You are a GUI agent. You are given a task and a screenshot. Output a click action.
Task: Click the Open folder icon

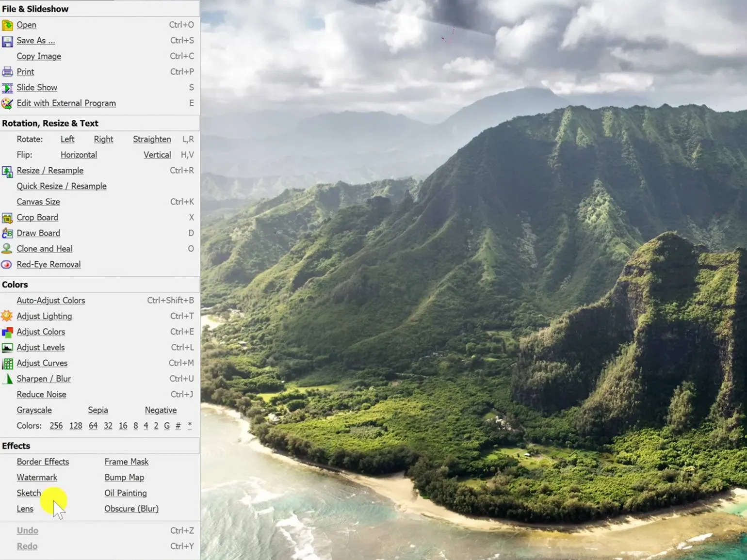[7, 25]
